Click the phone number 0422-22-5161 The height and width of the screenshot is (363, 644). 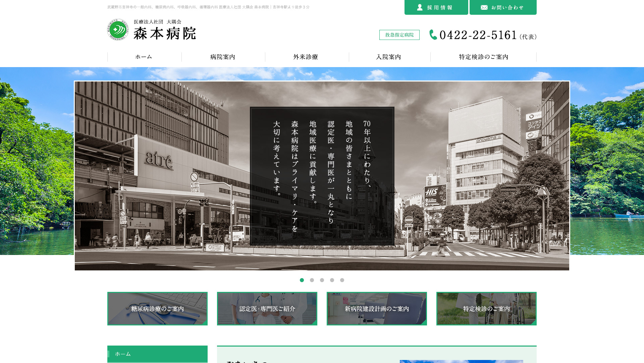pyautogui.click(x=478, y=35)
